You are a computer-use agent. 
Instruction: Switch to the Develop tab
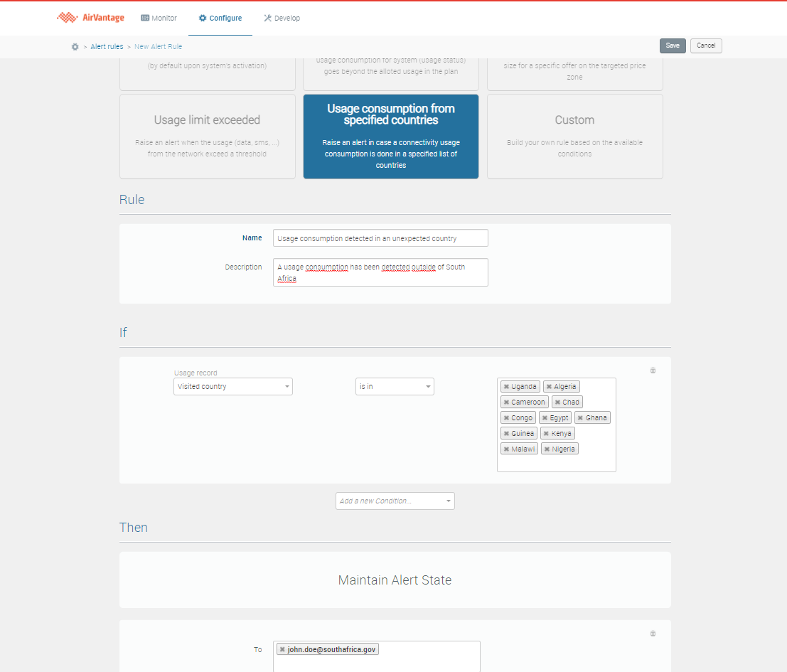[x=282, y=18]
